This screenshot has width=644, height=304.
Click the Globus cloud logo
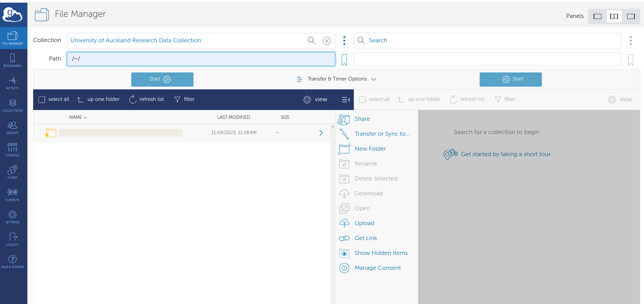[x=13, y=15]
